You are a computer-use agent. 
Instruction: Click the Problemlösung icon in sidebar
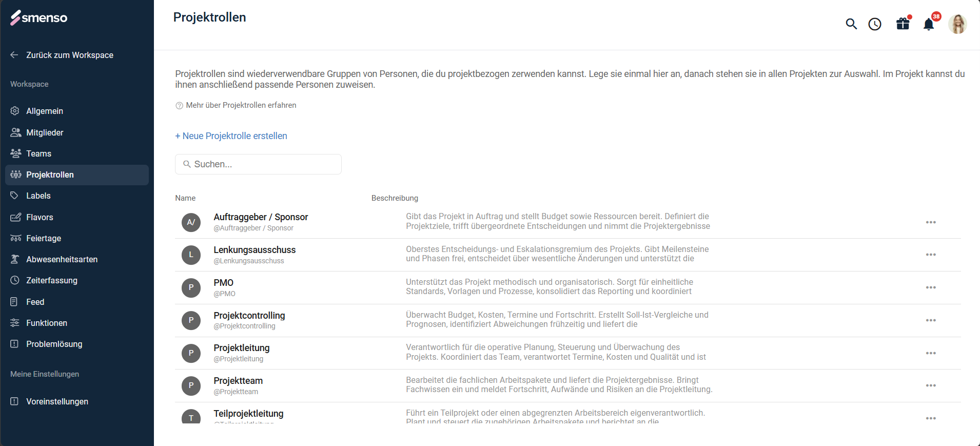click(x=14, y=344)
